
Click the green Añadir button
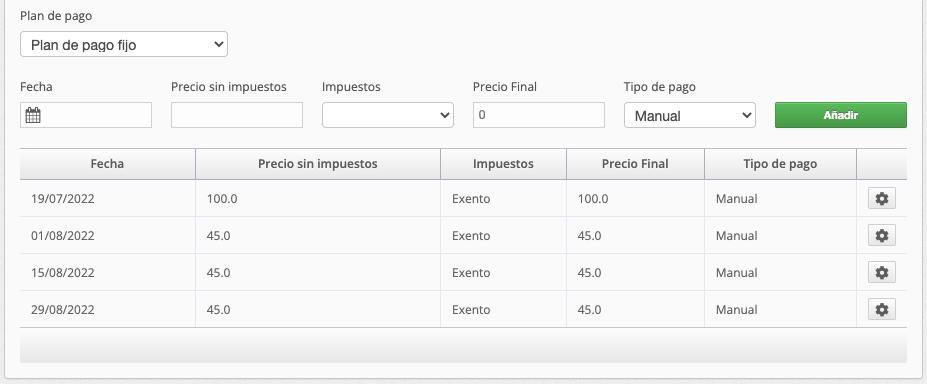pyautogui.click(x=840, y=115)
